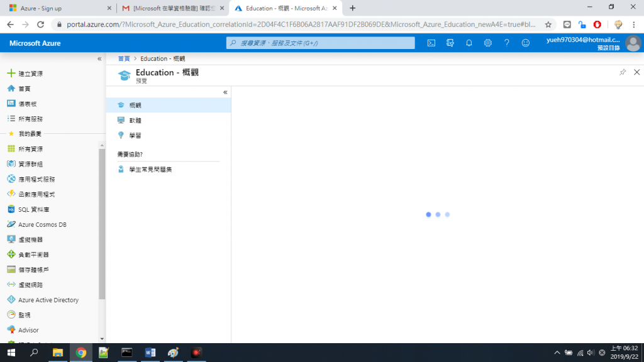The width and height of the screenshot is (644, 362).
Task: Pin the Education blade to dashboard
Action: 623,72
